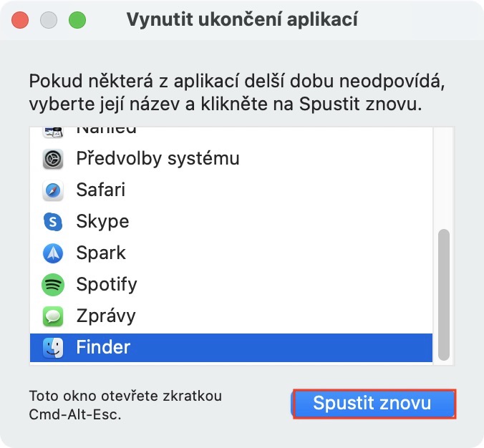Viewport: 484px width, 448px height.
Task: Click the Safari compass icon
Action: click(x=53, y=190)
